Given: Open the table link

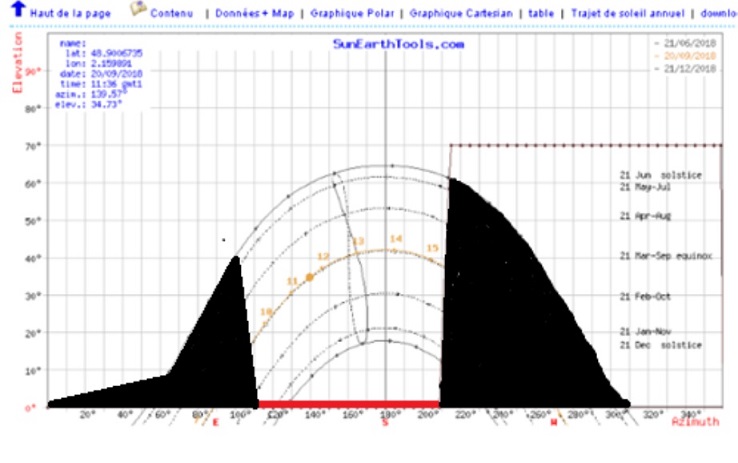Looking at the screenshot, I should 541,13.
